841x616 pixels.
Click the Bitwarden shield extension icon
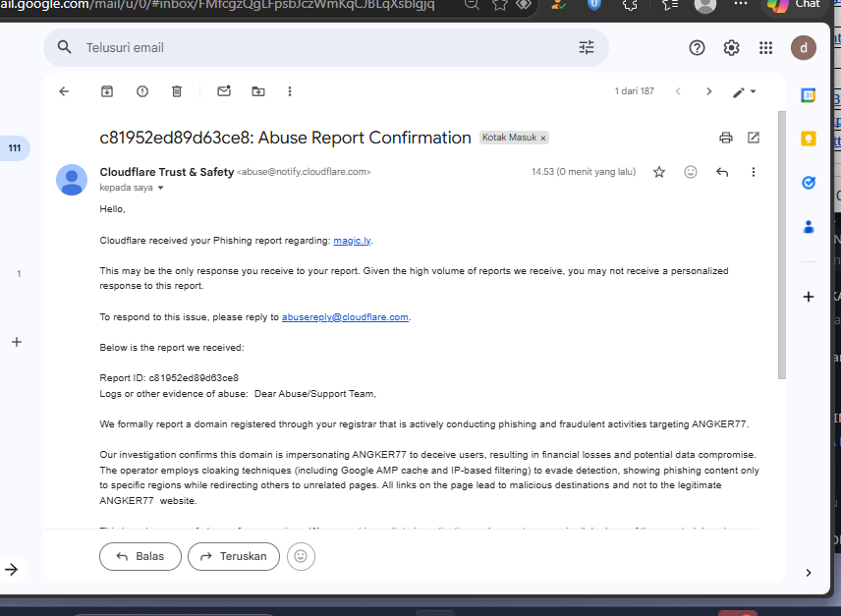(x=594, y=5)
